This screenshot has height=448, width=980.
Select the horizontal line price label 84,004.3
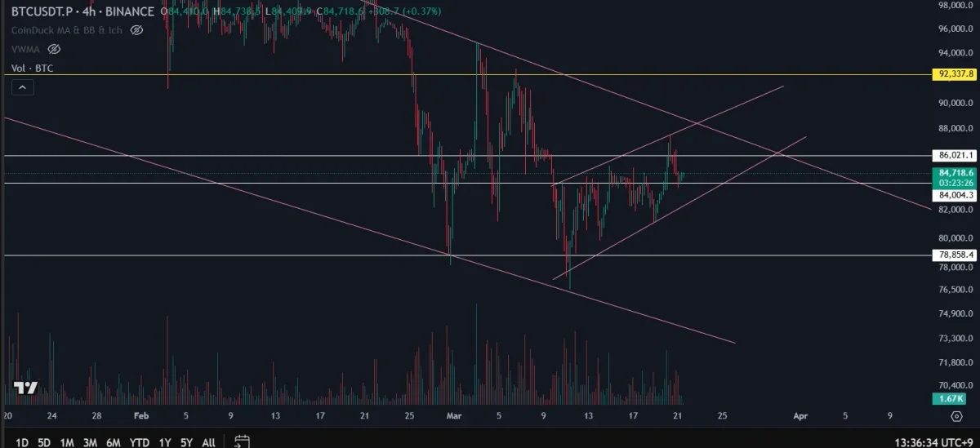click(x=955, y=195)
